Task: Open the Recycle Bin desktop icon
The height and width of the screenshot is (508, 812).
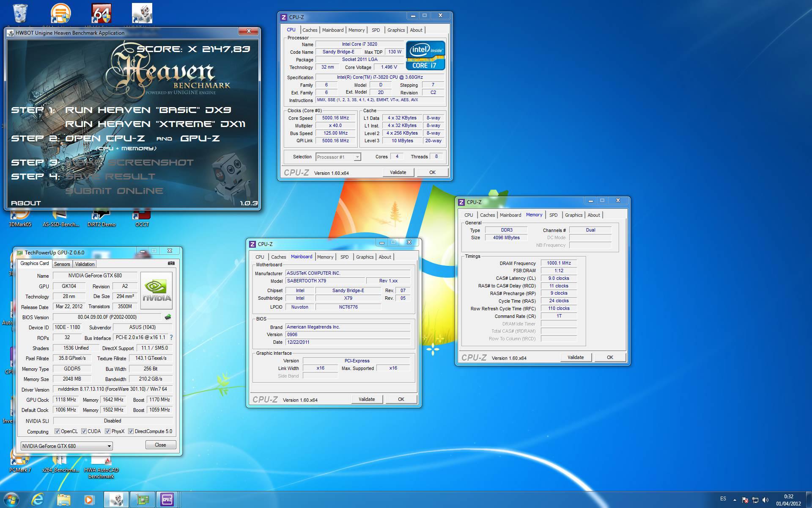Action: pos(19,14)
